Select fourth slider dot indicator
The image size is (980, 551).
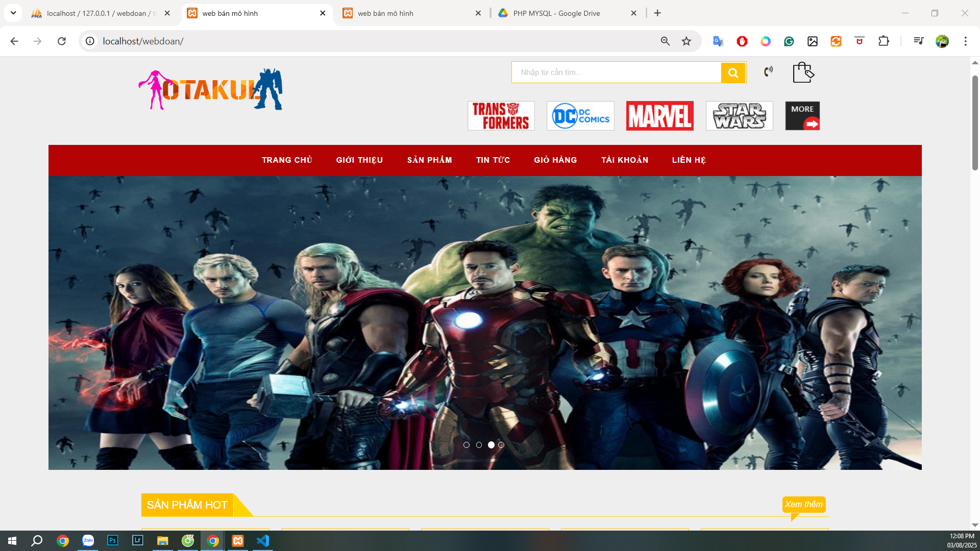[501, 445]
